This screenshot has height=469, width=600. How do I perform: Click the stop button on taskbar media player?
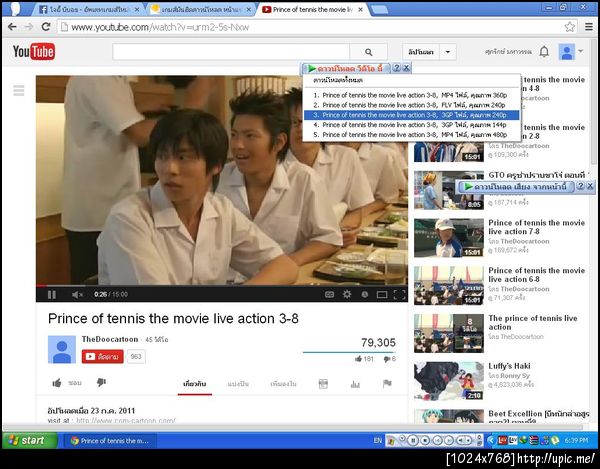pos(425,441)
